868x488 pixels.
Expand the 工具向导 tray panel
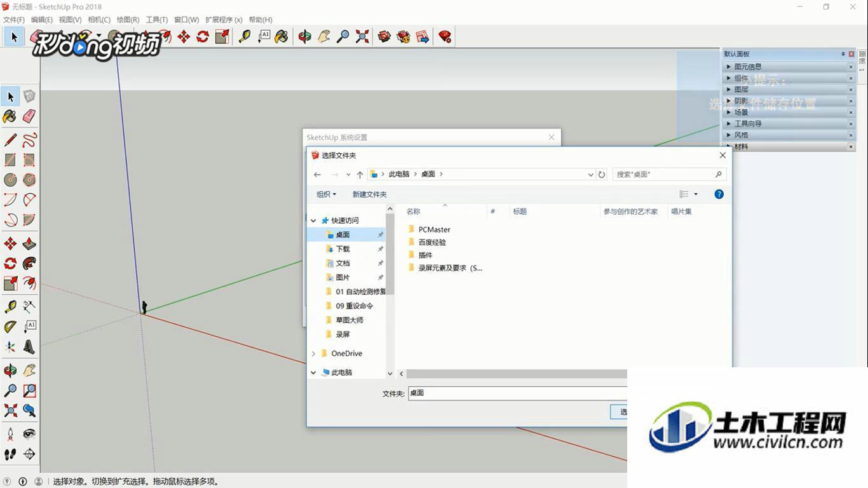point(729,124)
